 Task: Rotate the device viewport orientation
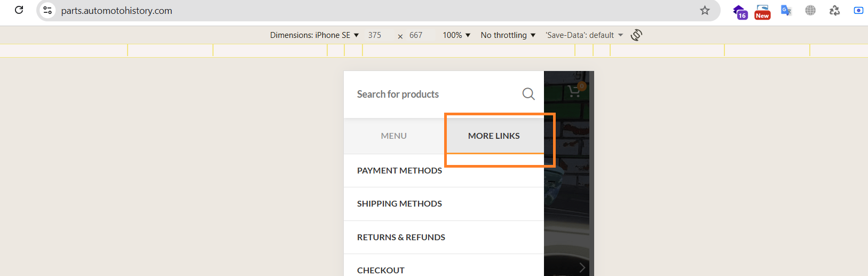point(636,35)
